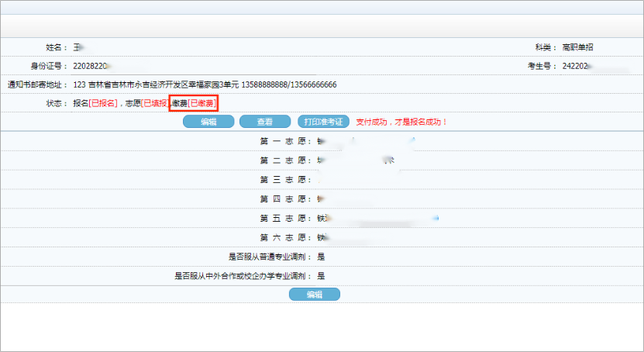The image size is (644, 352).
Task: Click the 报名[已报名] status text
Action: point(95,103)
